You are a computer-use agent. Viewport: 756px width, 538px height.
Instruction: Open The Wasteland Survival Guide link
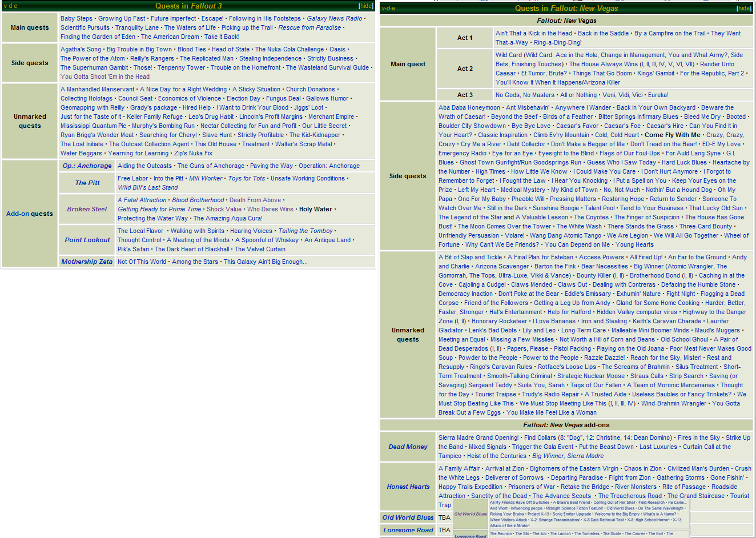[x=327, y=67]
